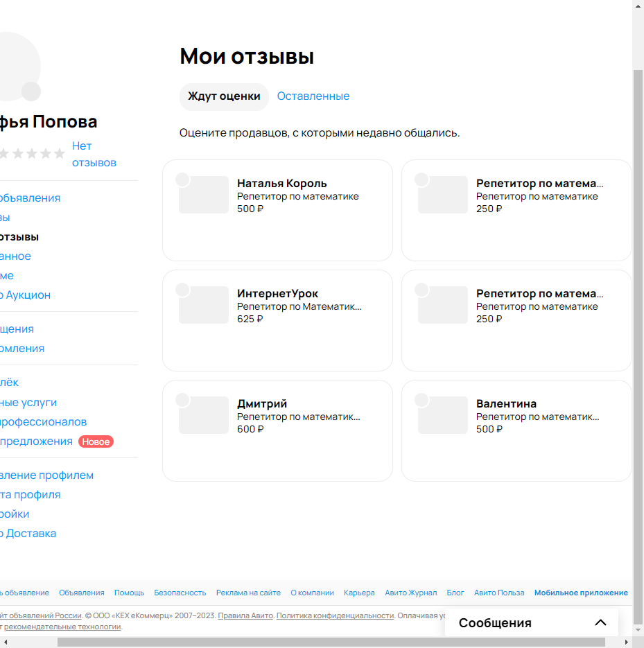
Task: Open the Политика конфиденциальности link
Action: pos(335,615)
